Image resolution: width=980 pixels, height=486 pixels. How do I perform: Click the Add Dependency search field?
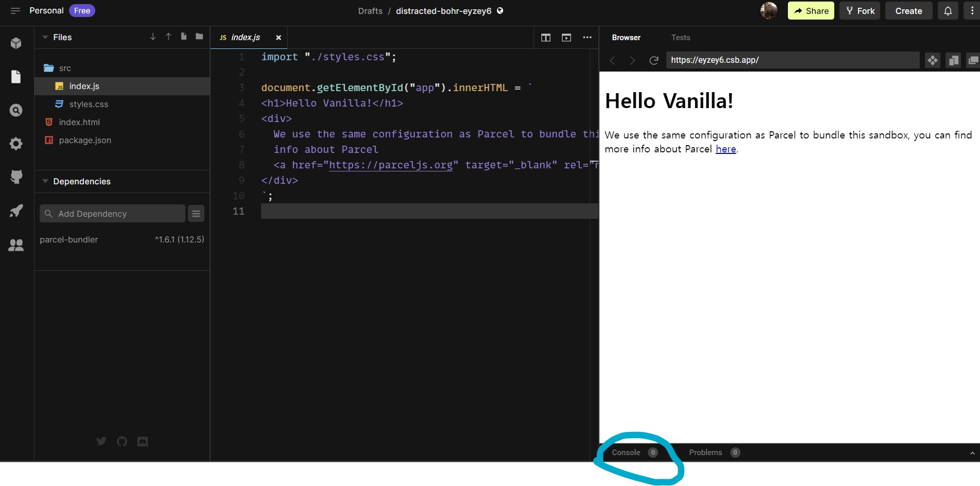tap(112, 214)
